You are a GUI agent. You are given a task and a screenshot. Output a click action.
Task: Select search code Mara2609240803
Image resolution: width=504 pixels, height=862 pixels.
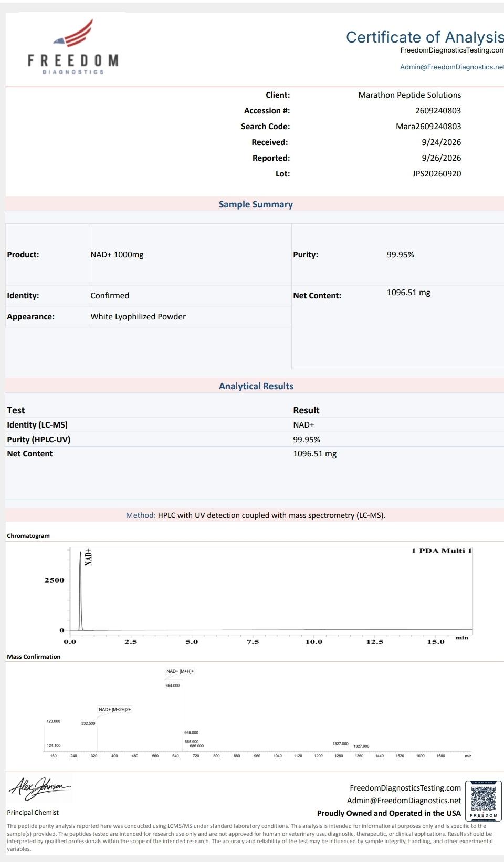coord(428,127)
